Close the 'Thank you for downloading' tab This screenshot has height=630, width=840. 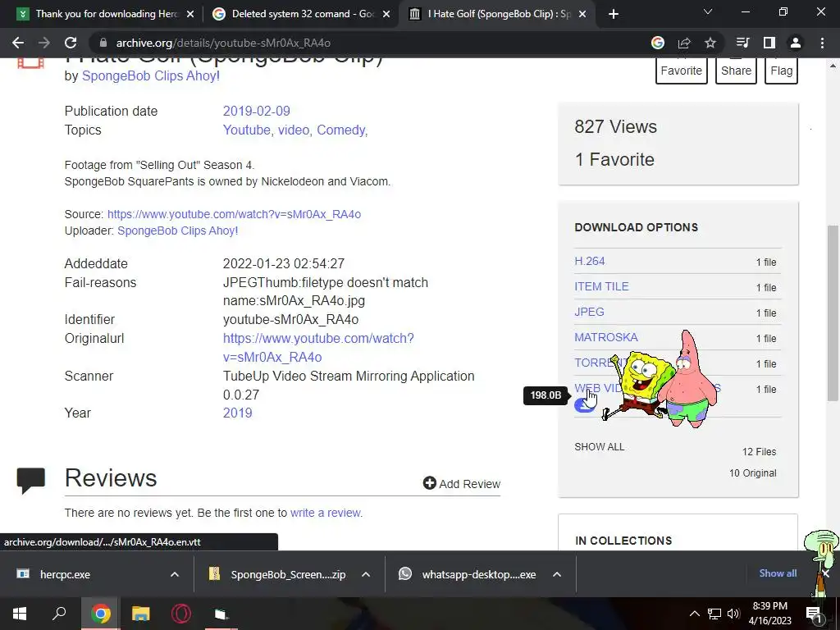click(x=190, y=14)
